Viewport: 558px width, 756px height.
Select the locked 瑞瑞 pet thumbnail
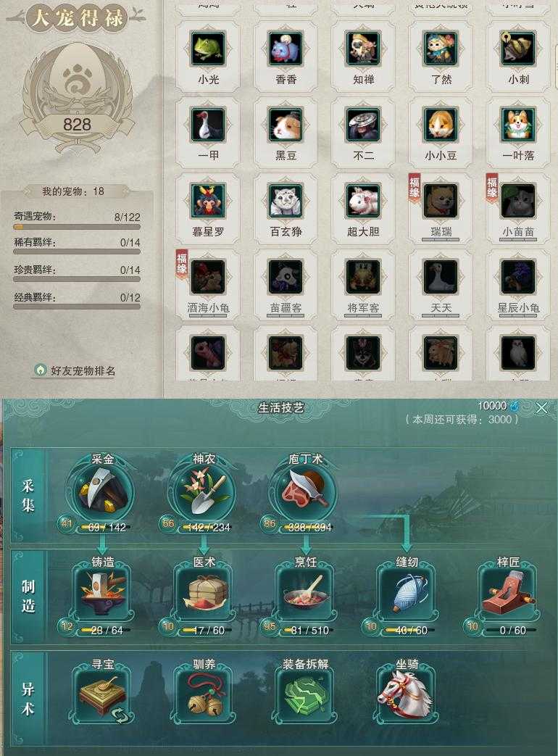441,201
